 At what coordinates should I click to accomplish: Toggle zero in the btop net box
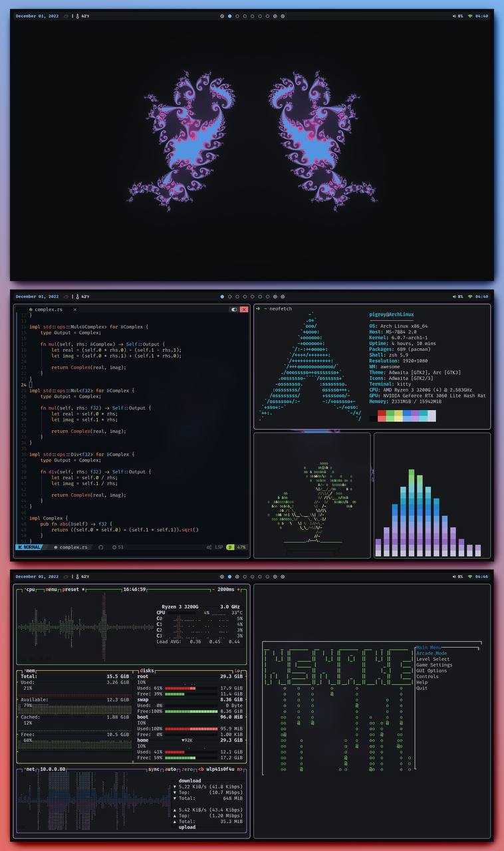click(187, 769)
